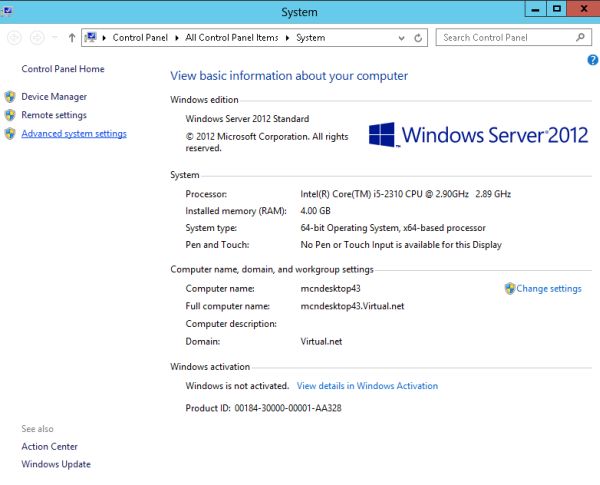The width and height of the screenshot is (600, 485).
Task: Click the magnifier search icon
Action: pos(580,37)
